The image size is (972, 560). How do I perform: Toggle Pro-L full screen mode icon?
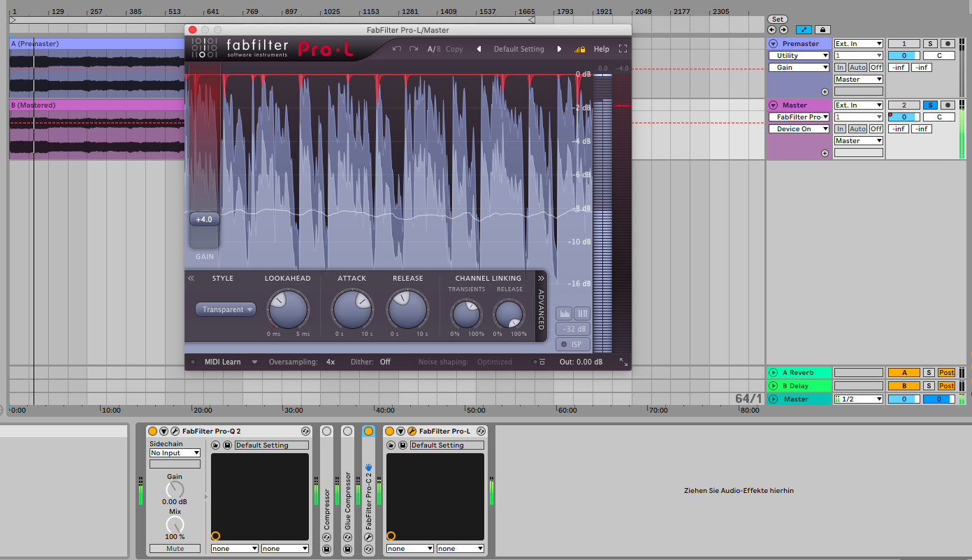click(x=623, y=49)
